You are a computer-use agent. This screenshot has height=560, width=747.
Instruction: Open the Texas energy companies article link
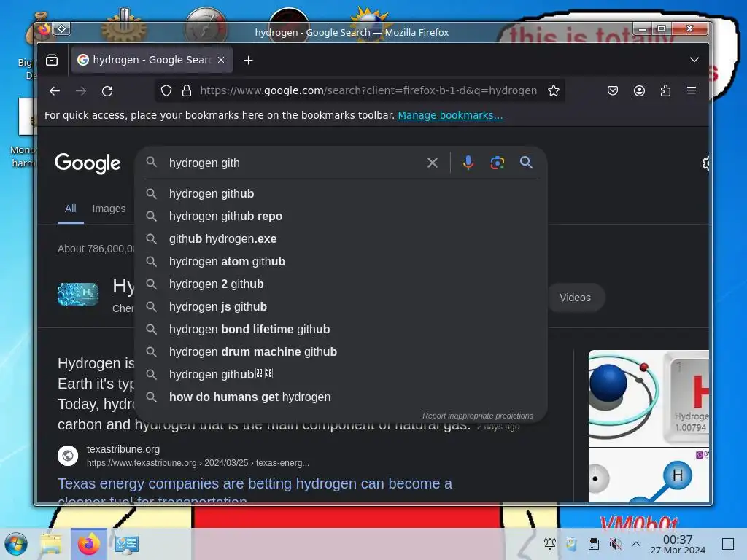click(255, 491)
